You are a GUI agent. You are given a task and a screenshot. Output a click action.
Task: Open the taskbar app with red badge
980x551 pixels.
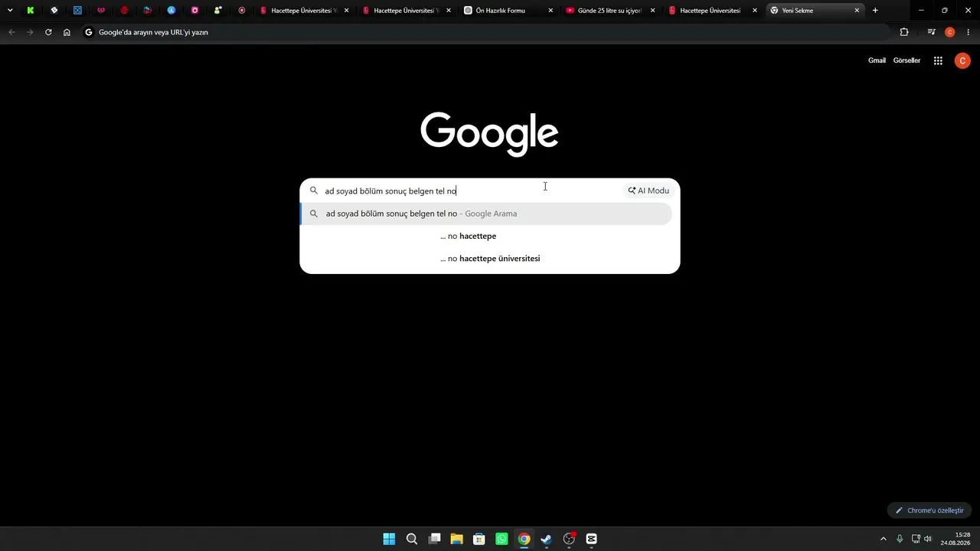(x=569, y=539)
